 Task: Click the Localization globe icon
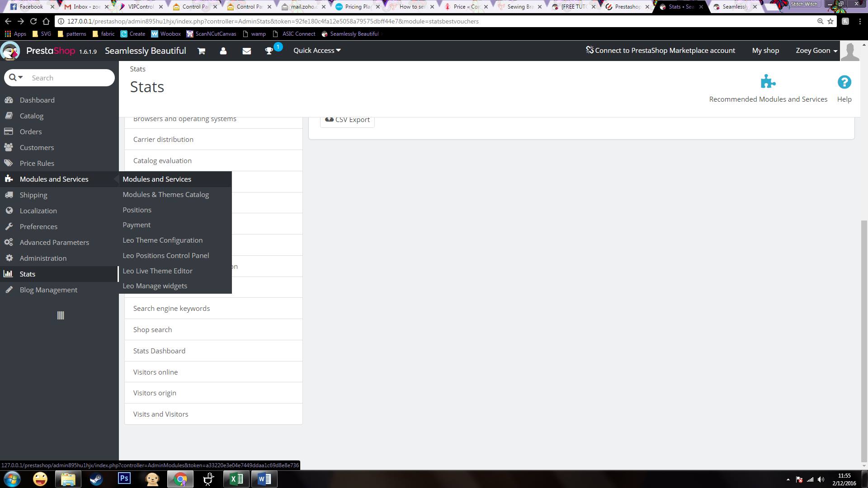point(9,211)
